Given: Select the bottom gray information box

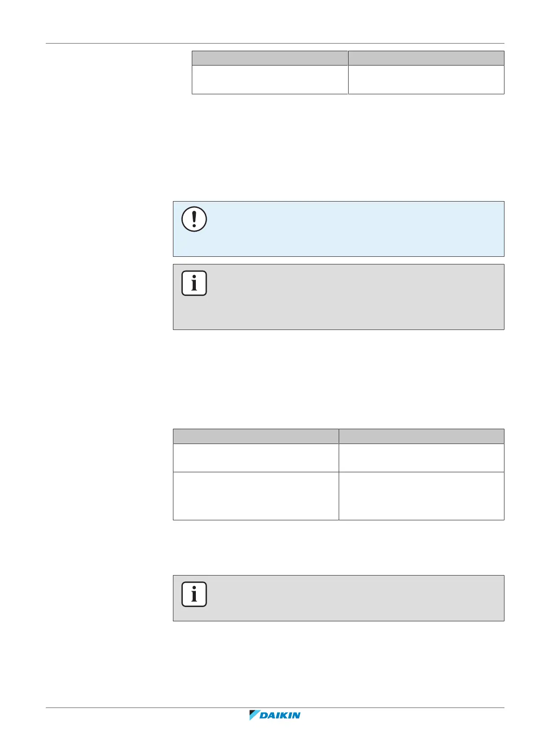Looking at the screenshot, I should coord(350,598).
